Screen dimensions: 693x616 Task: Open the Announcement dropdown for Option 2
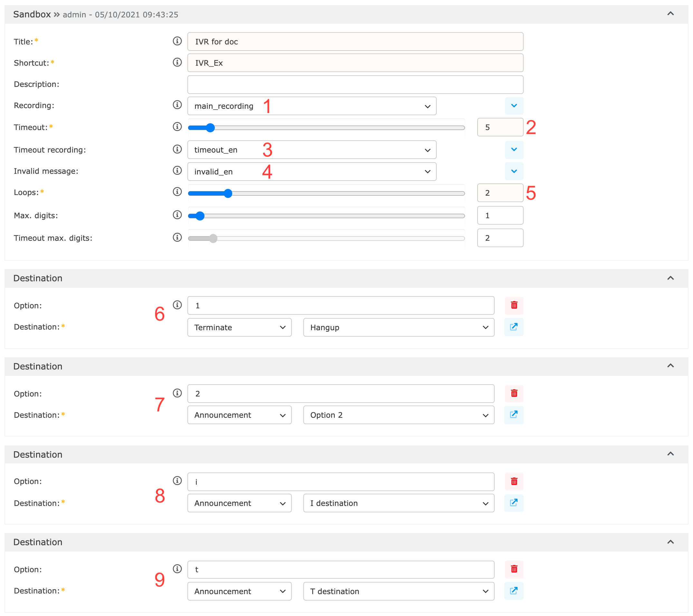click(x=239, y=415)
